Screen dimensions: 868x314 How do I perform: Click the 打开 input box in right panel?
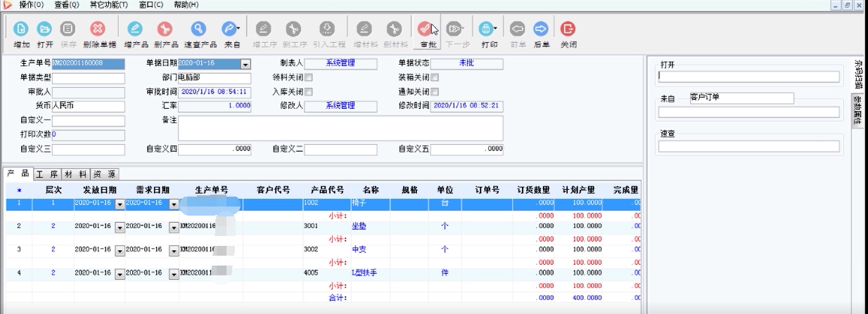coord(748,77)
